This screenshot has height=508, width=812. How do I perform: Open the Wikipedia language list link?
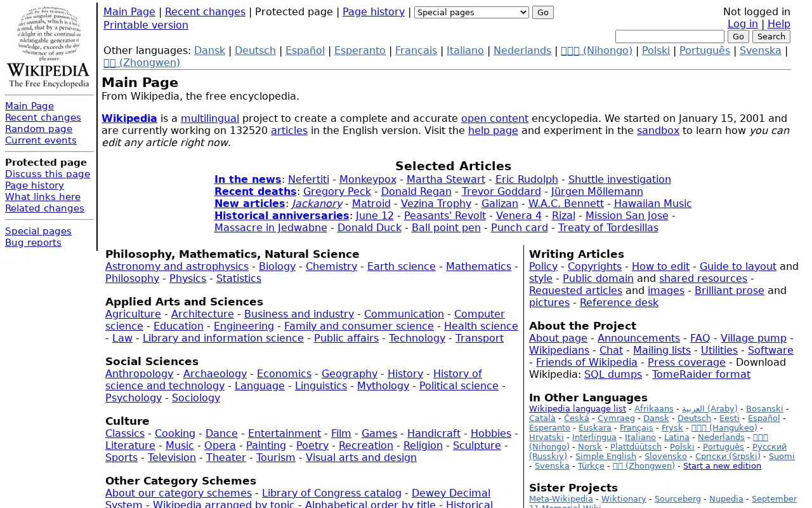point(577,408)
